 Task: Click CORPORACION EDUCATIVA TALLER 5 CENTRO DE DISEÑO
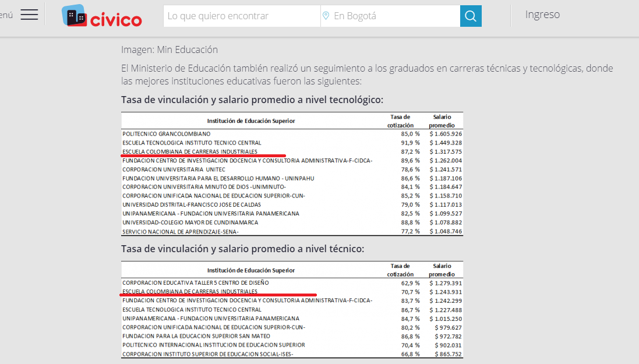[196, 283]
